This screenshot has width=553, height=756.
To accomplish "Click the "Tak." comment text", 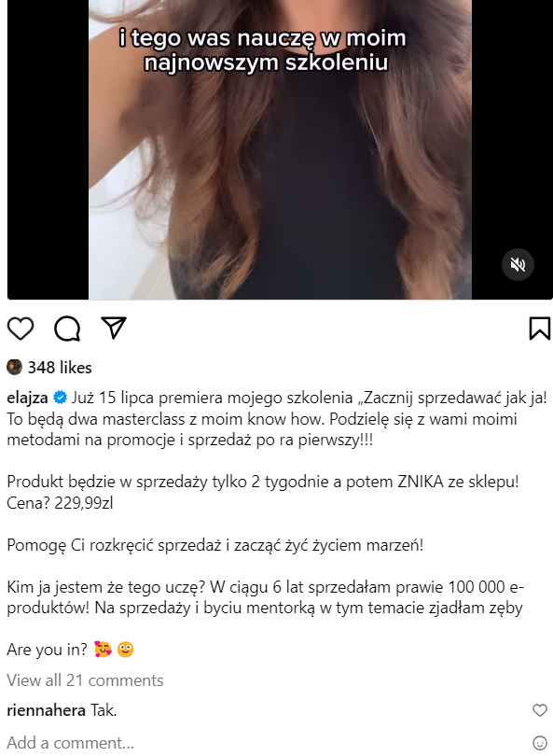I will pos(104,710).
